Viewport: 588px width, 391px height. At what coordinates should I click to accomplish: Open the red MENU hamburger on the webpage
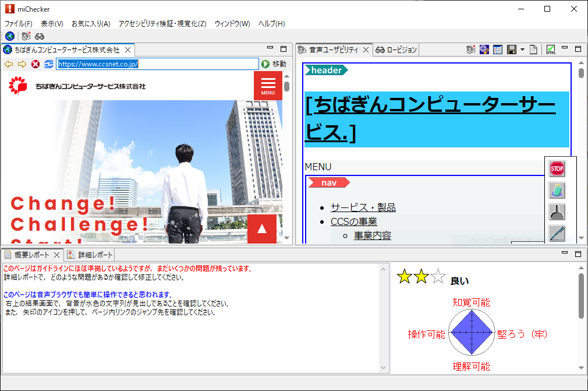(x=268, y=86)
